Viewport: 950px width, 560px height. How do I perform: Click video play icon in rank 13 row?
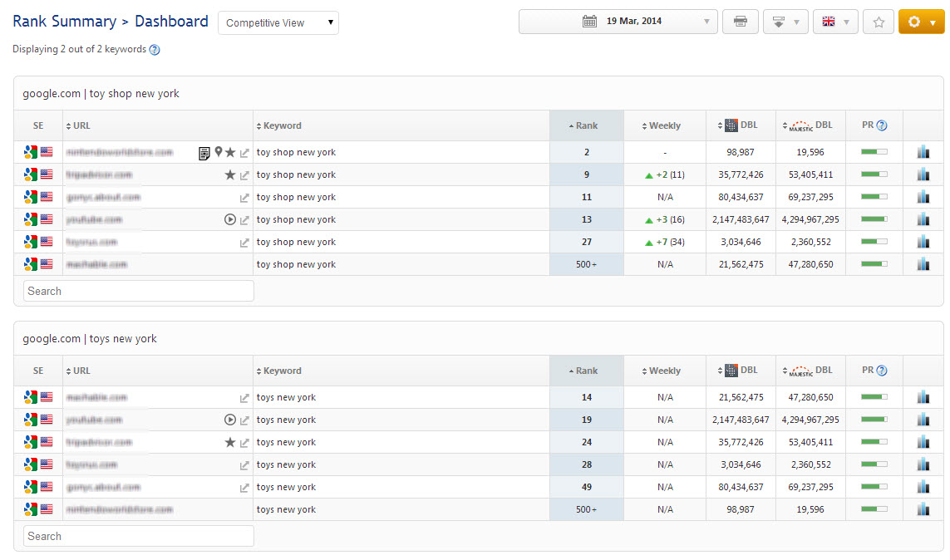pyautogui.click(x=230, y=220)
